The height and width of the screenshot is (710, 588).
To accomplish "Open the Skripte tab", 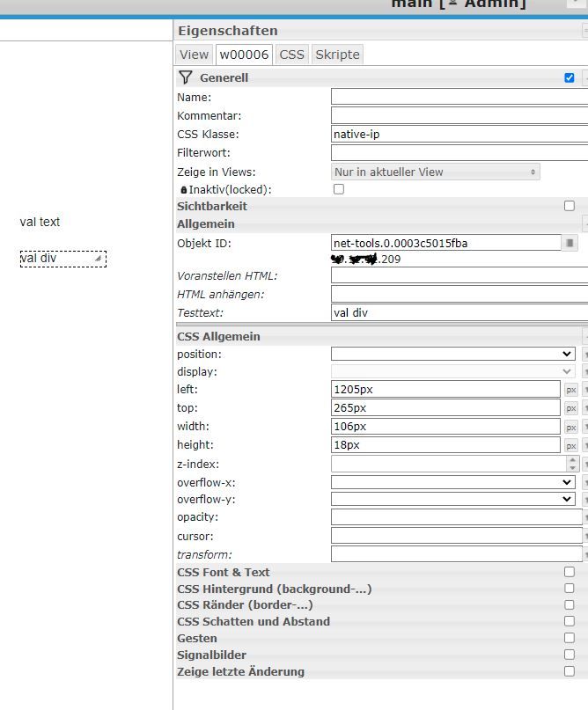I will (x=337, y=55).
